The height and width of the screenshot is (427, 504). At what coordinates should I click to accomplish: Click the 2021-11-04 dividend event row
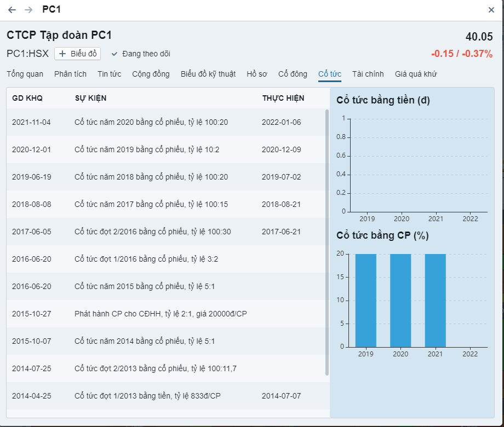(164, 122)
